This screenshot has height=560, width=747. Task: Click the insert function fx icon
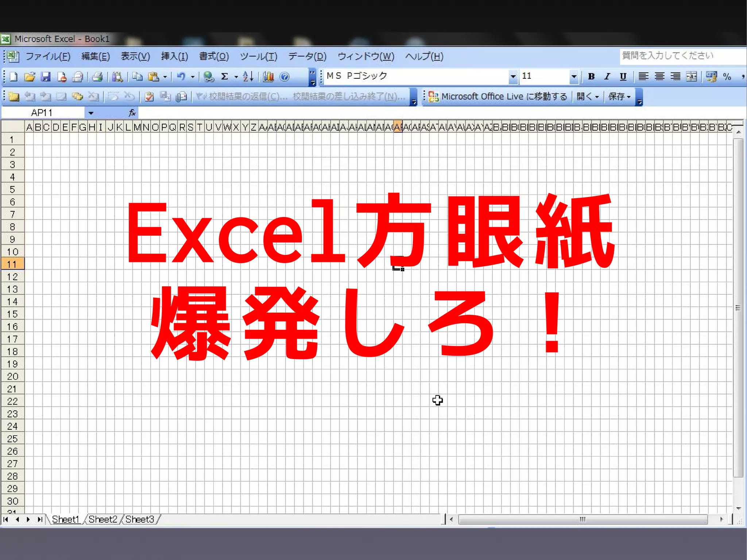[132, 113]
